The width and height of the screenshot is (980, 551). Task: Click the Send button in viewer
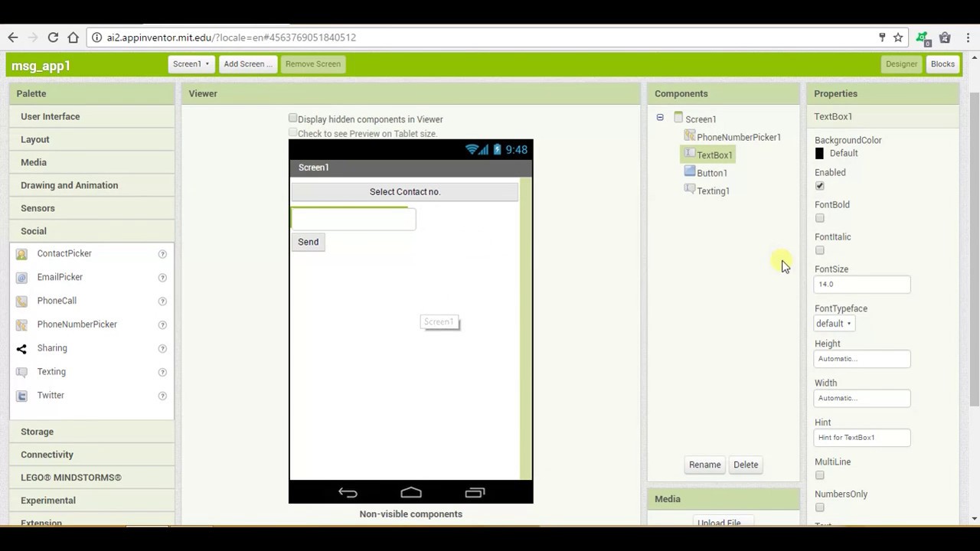(x=309, y=242)
